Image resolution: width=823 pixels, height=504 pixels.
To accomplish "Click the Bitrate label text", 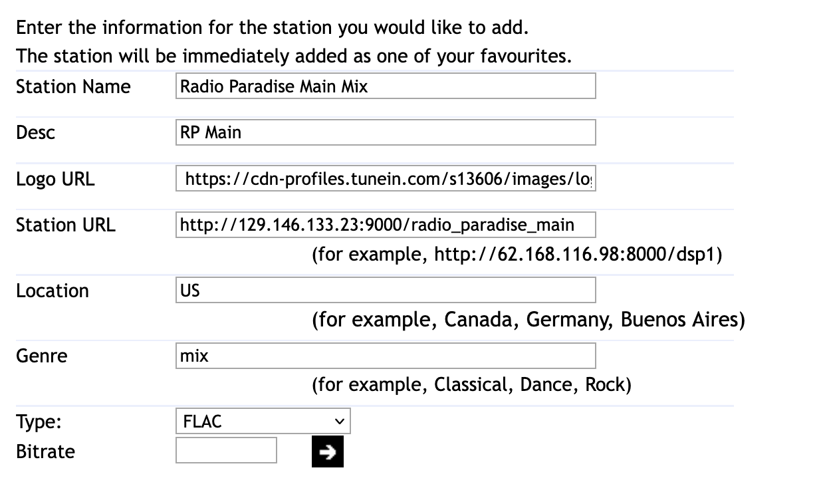I will pyautogui.click(x=45, y=452).
